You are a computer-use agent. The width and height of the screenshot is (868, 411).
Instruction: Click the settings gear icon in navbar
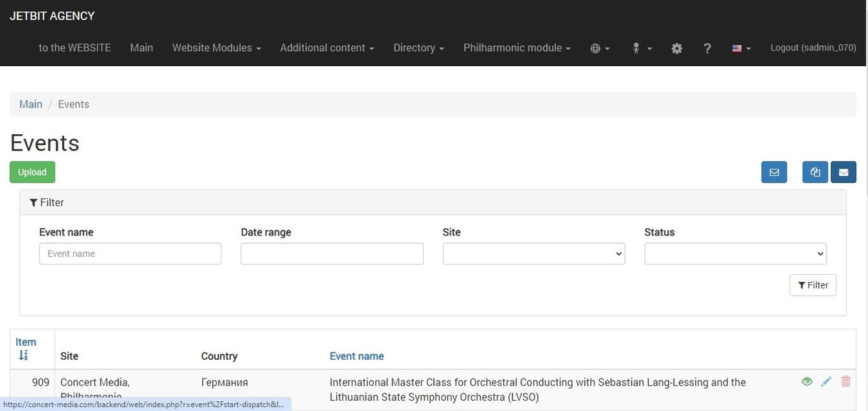[677, 48]
